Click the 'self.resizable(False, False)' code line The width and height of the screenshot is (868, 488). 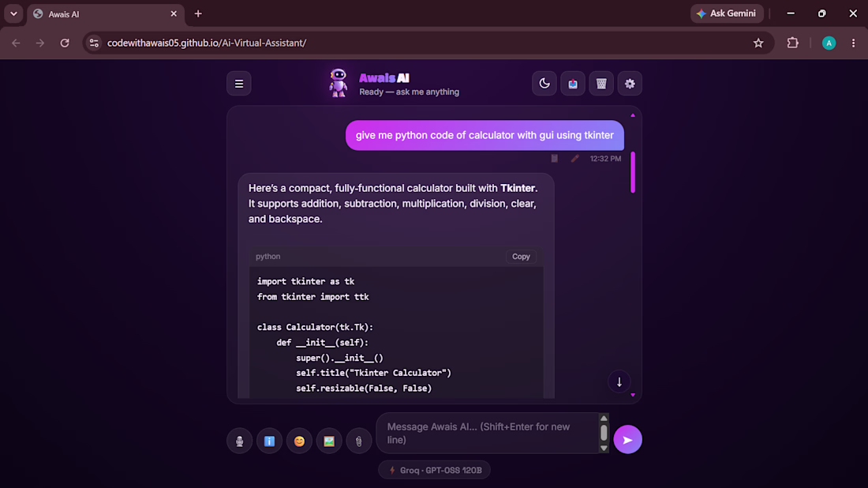pos(364,389)
